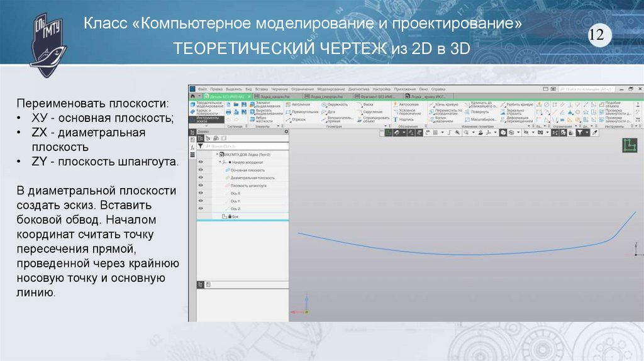Expand the Геометрия panel dropdown arrow
Viewport: 644px width, 361px height.
[386, 126]
